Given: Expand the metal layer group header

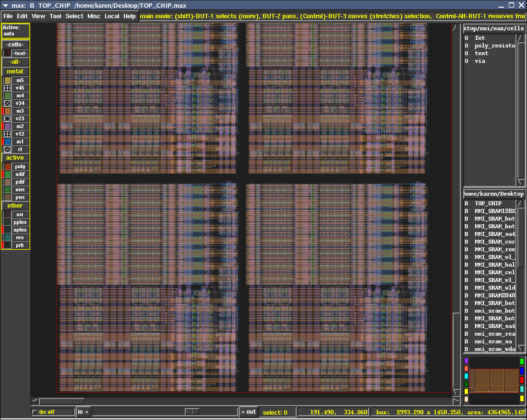Looking at the screenshot, I should pyautogui.click(x=15, y=71).
